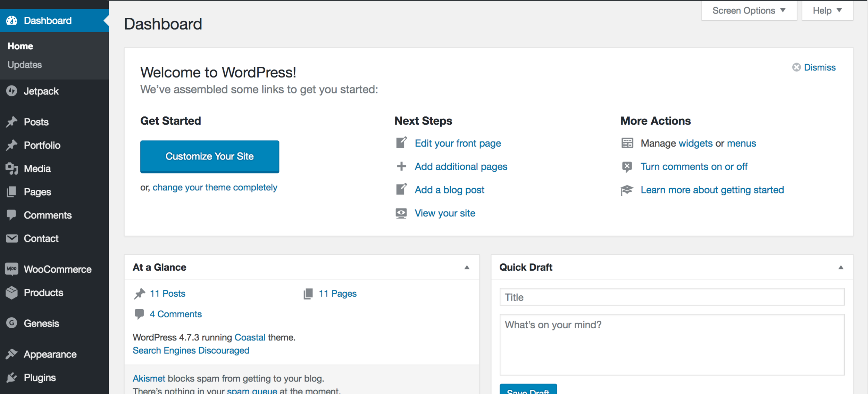Open the Plugins menu

[54, 377]
